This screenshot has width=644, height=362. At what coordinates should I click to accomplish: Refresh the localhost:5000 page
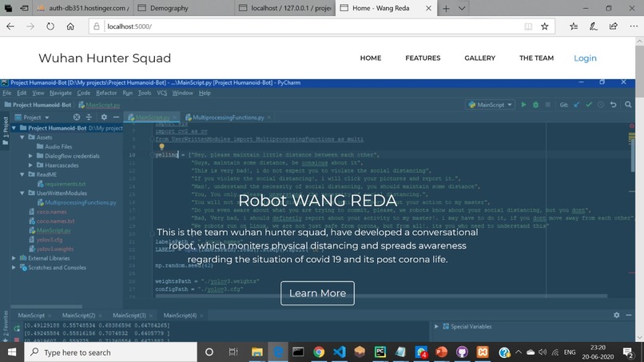(50, 26)
